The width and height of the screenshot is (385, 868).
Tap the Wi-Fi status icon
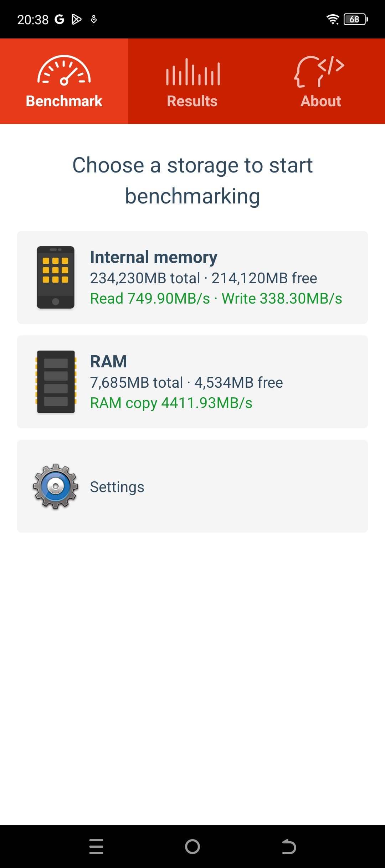point(333,19)
